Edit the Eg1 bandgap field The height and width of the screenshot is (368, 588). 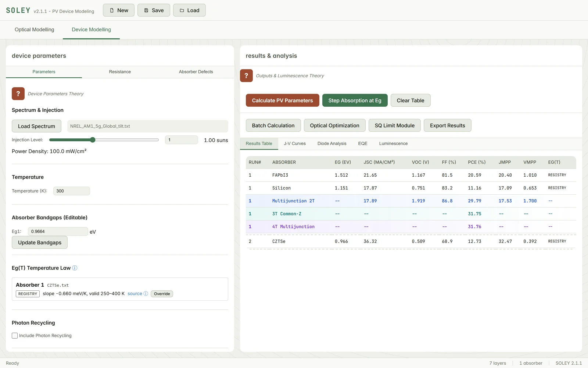[x=58, y=231]
